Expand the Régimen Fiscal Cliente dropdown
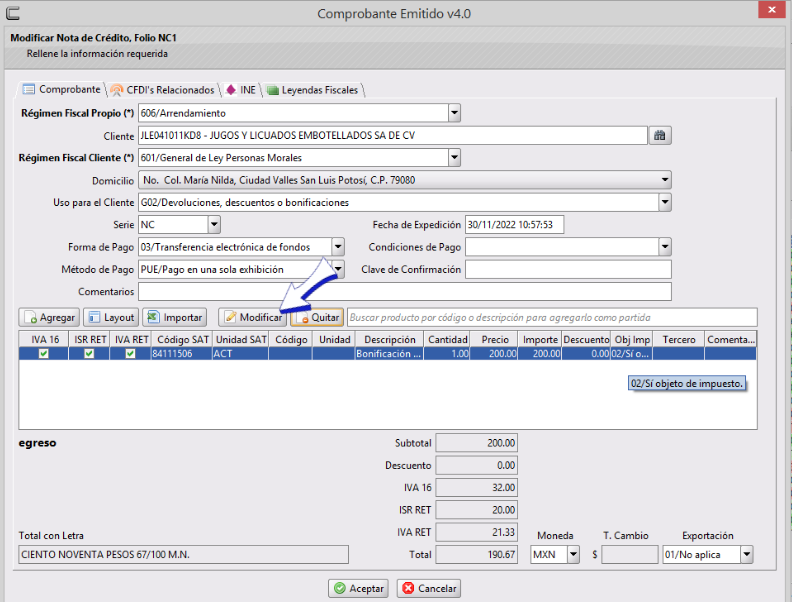This screenshot has height=602, width=792. pos(454,158)
